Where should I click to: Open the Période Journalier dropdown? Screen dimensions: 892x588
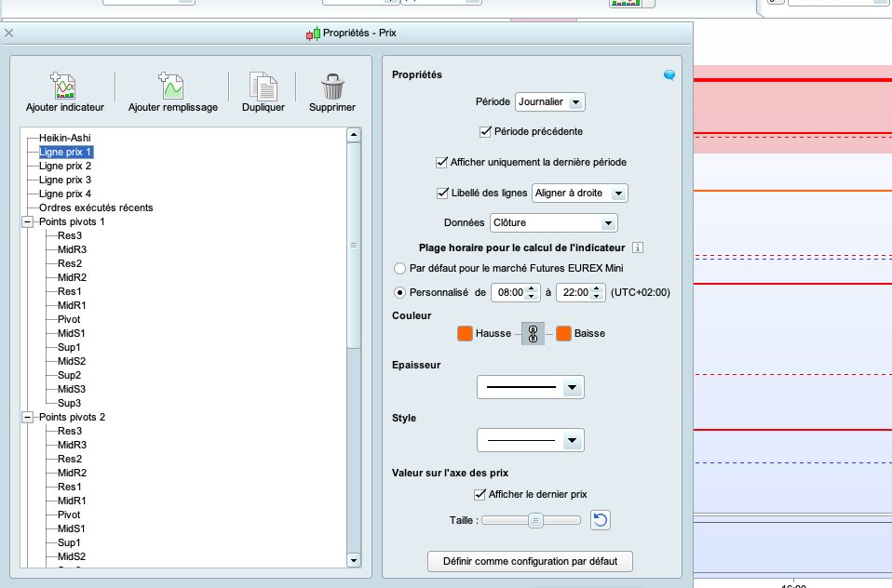[549, 101]
